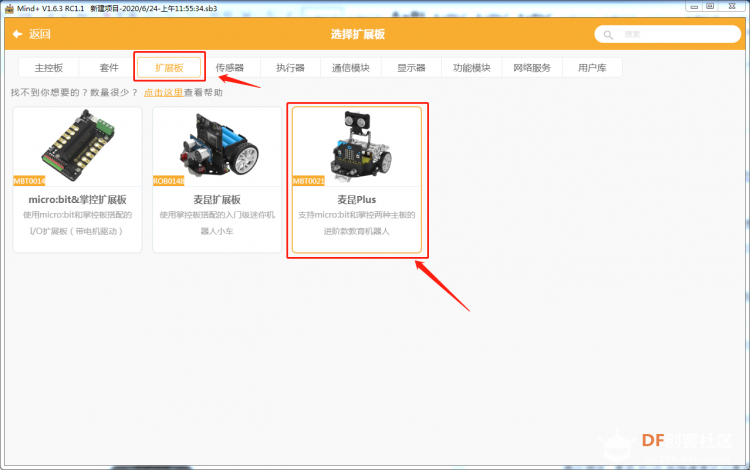Minimize the Mind+ window
750x470 pixels.
(694, 6)
